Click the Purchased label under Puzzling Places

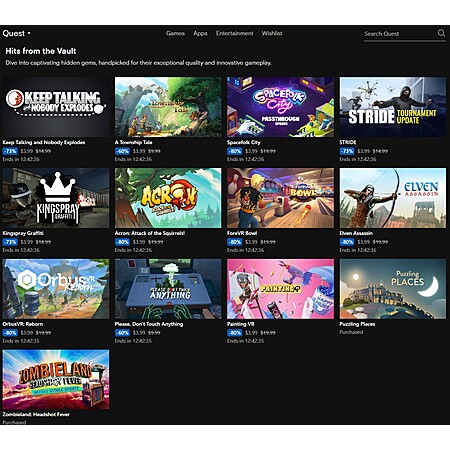tap(351, 332)
